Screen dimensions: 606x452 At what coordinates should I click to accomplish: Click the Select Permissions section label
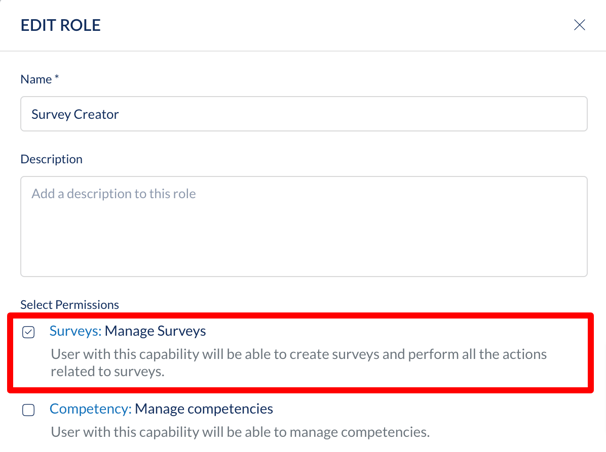(x=70, y=305)
